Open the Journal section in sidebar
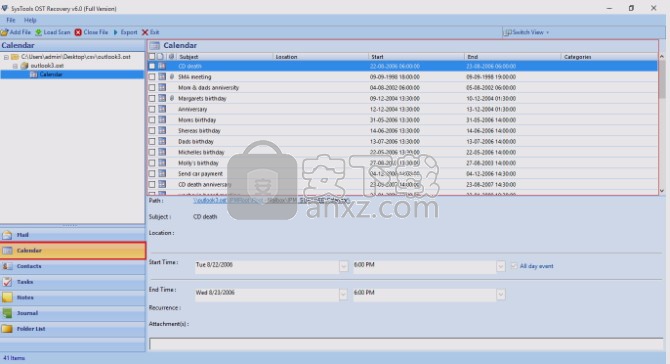Viewport: 670px width, 364px height. [x=73, y=313]
